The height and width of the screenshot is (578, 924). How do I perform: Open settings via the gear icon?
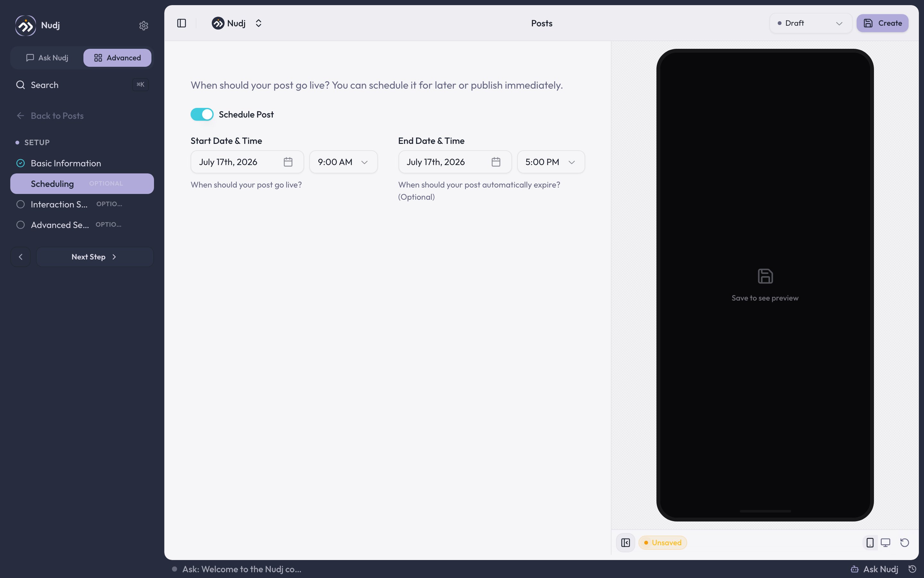(x=143, y=26)
